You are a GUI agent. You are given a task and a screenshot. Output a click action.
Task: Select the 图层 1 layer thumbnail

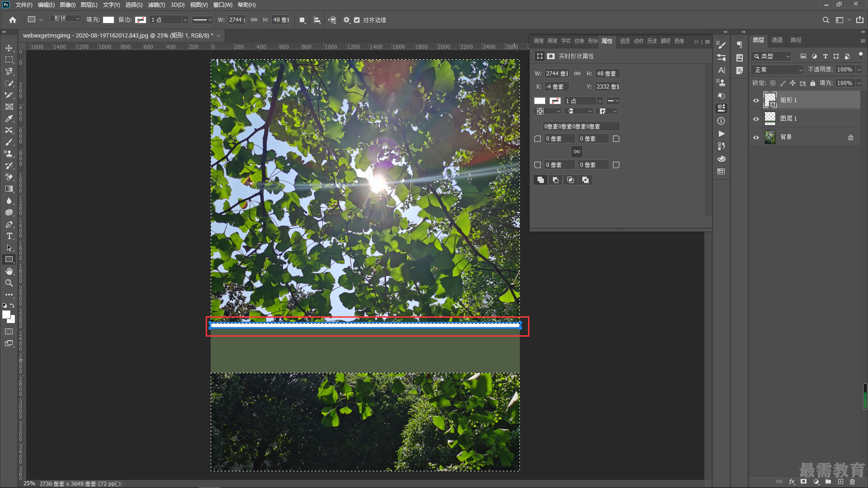(x=770, y=118)
